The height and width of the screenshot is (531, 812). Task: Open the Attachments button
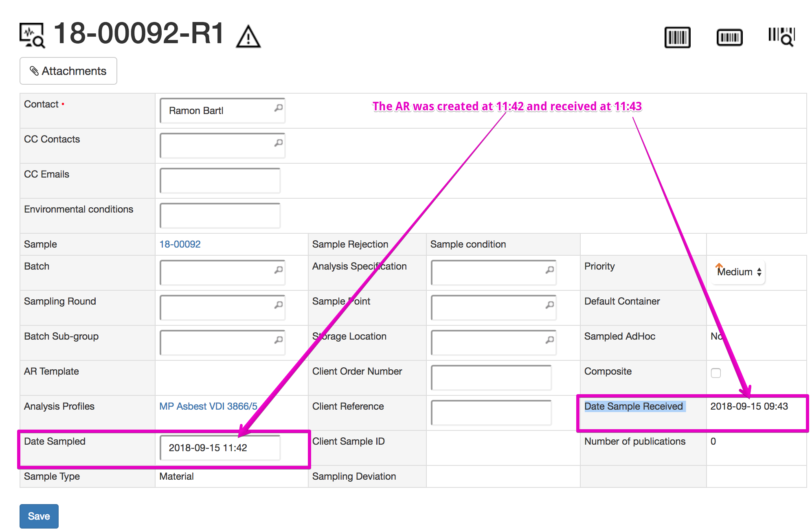(x=68, y=71)
